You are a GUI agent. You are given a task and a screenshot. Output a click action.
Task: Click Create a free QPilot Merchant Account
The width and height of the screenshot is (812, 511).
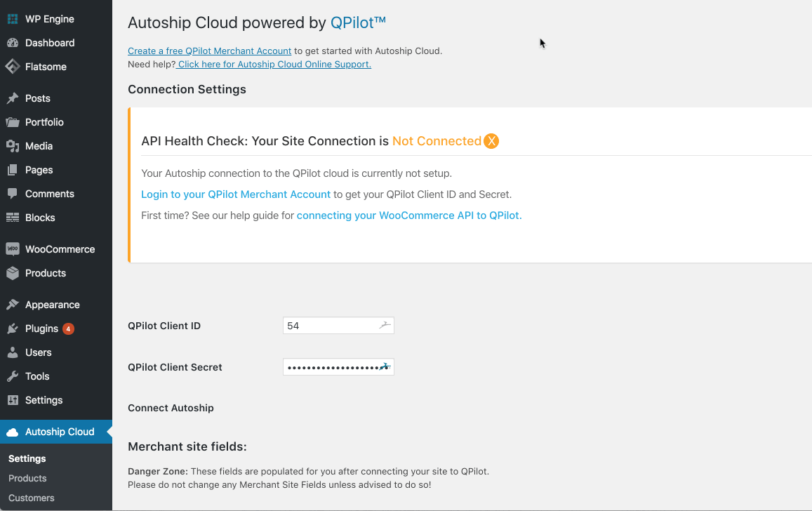[x=210, y=51]
